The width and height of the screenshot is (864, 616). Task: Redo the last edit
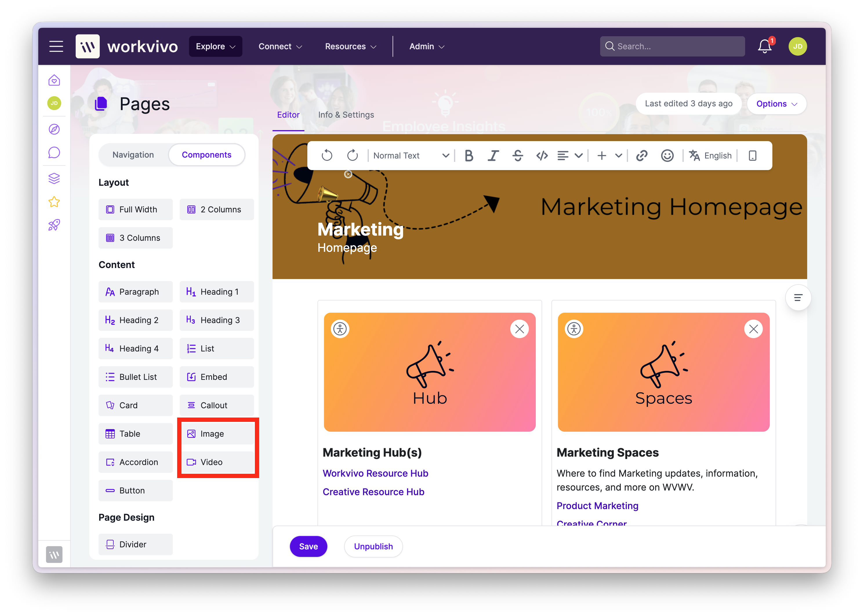pos(353,156)
